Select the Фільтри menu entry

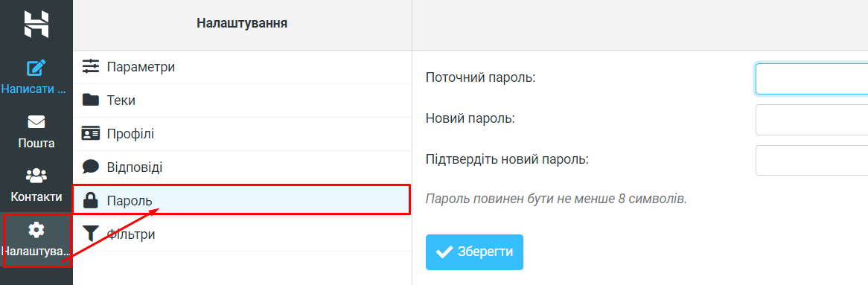pyautogui.click(x=243, y=234)
